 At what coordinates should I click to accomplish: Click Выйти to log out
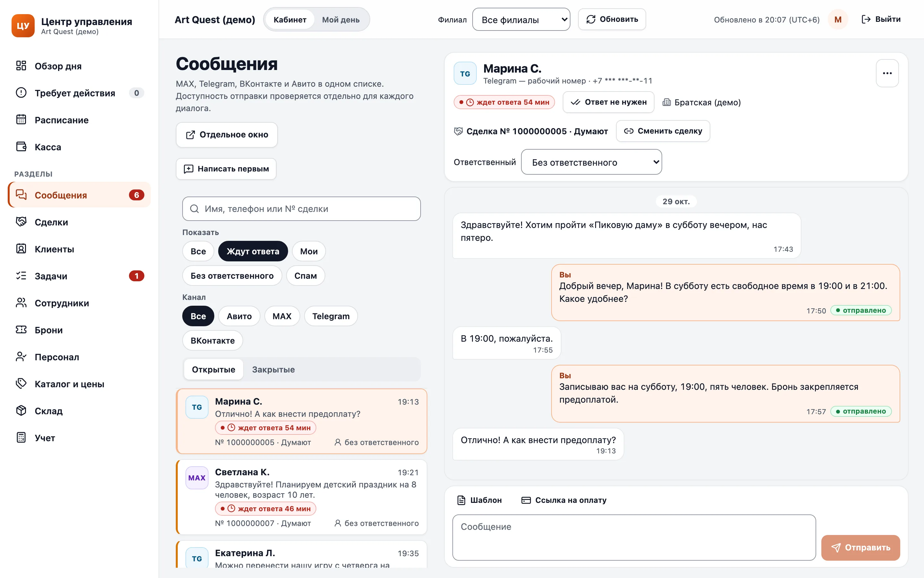(881, 20)
